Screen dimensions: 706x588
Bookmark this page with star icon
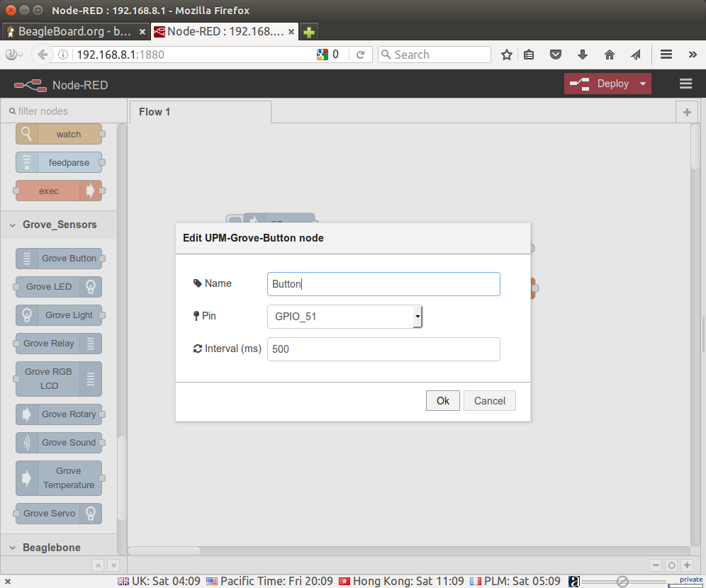(507, 55)
